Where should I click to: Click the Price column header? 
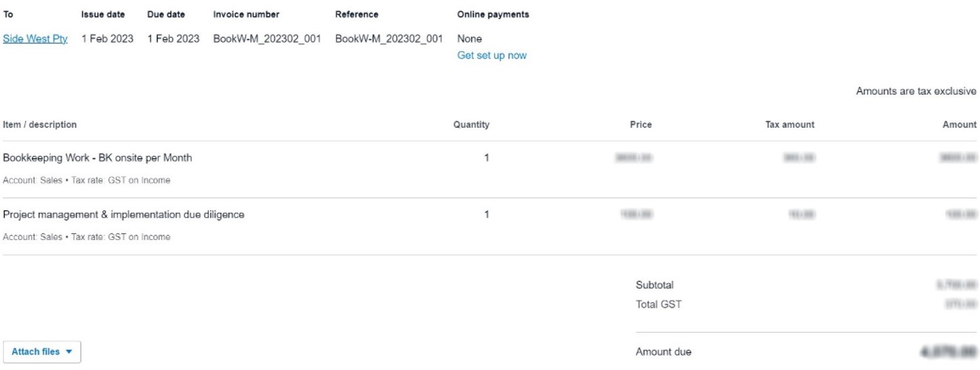coord(640,124)
